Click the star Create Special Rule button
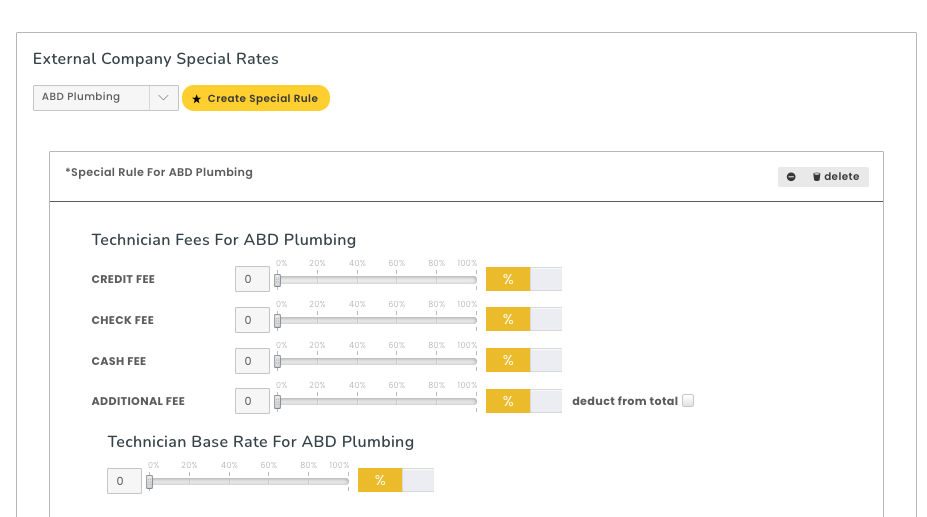The image size is (927, 517). tap(255, 98)
